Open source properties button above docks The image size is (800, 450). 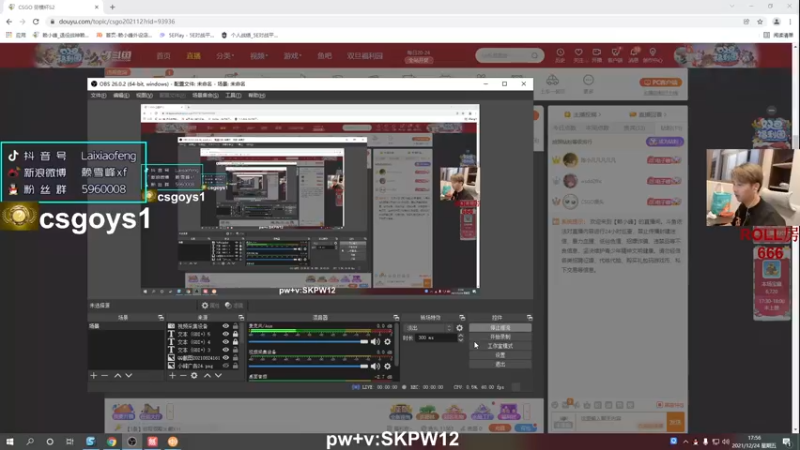point(210,305)
